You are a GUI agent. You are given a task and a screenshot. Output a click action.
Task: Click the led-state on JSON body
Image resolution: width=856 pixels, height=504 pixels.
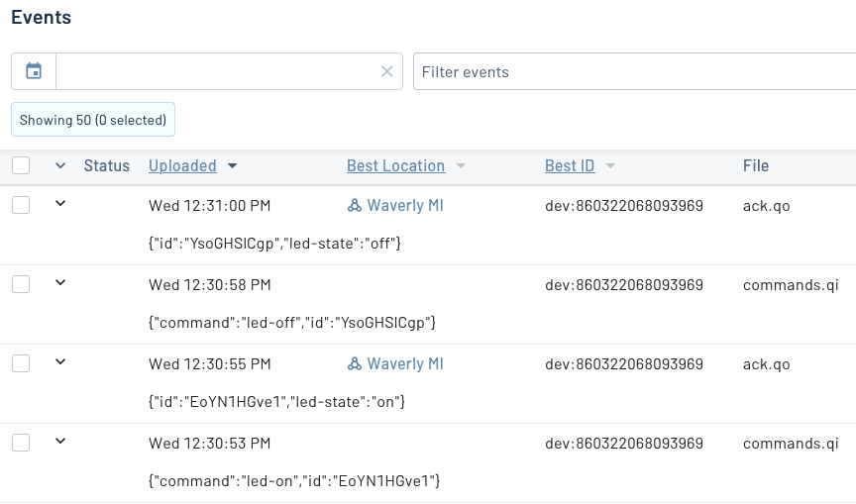pyautogui.click(x=276, y=401)
